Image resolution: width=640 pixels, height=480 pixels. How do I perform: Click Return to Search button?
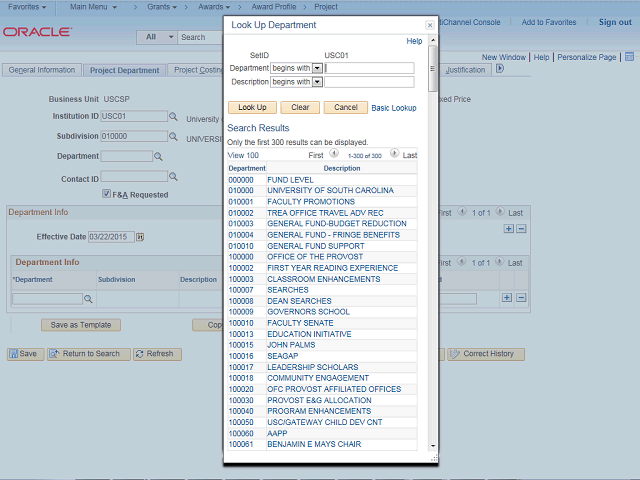(x=89, y=354)
